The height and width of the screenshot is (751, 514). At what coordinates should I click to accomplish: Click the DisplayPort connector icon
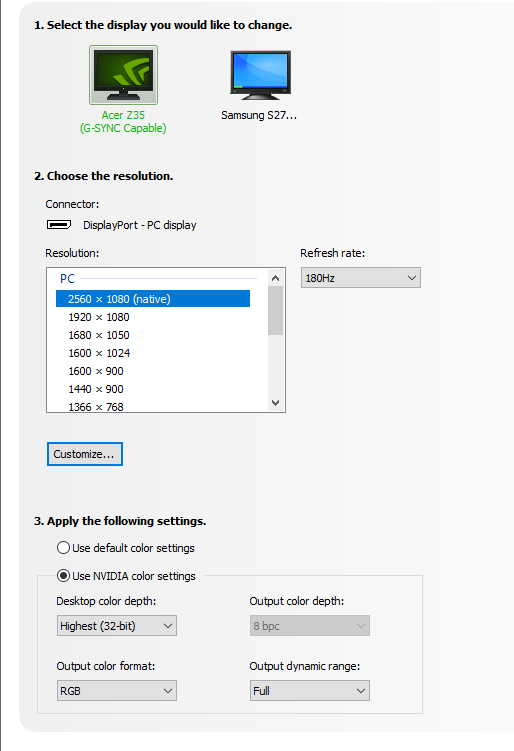click(59, 225)
